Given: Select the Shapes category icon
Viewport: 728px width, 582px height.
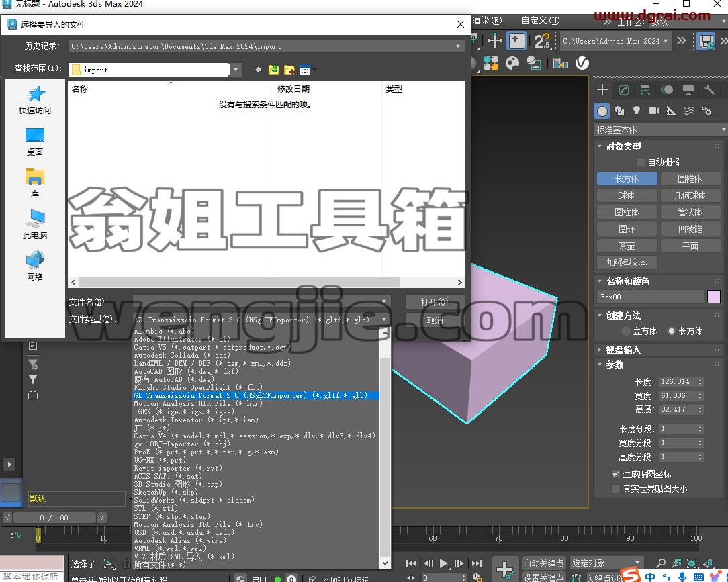Looking at the screenshot, I should pos(619,111).
